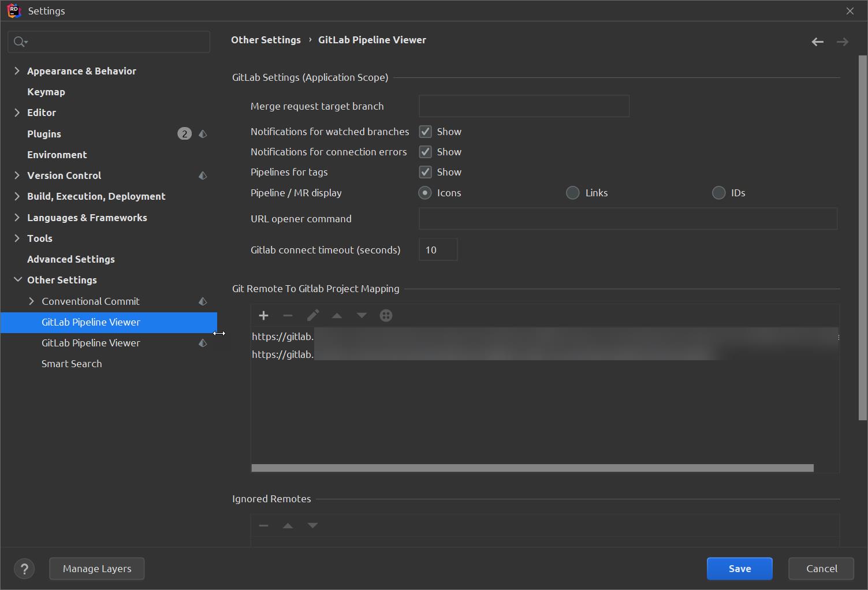Image resolution: width=868 pixels, height=590 pixels.
Task: Click the layer icon beside Version Control
Action: click(203, 175)
